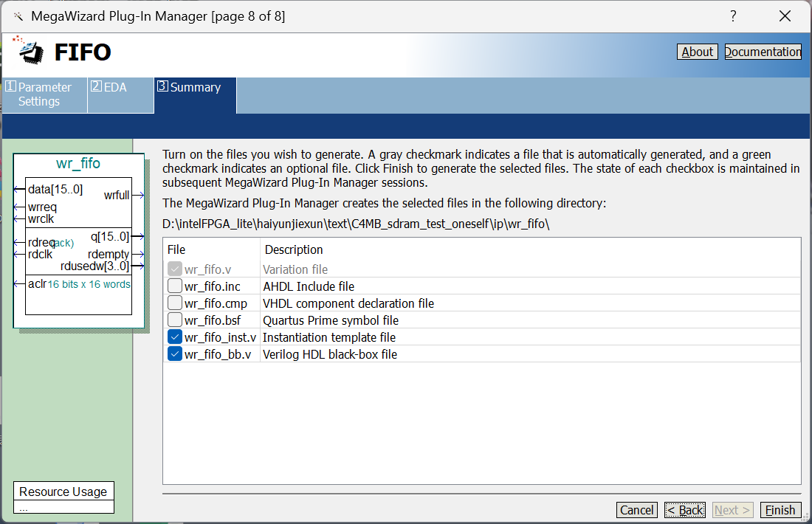The image size is (812, 524).
Task: Click the wr_fifo.cmp file name
Action: [x=216, y=303]
